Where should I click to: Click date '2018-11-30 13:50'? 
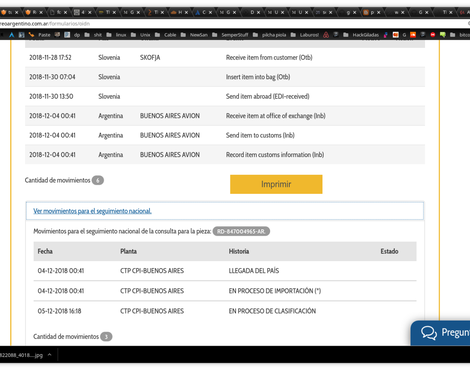coord(51,96)
